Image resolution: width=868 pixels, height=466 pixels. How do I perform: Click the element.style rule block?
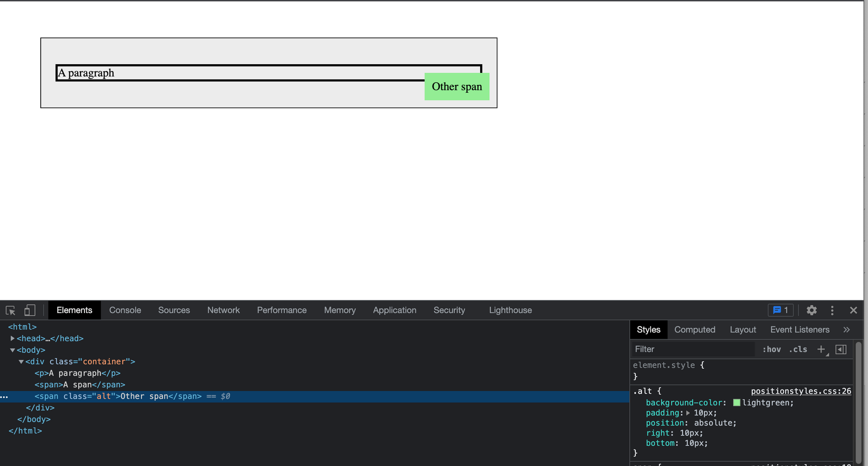tap(741, 371)
